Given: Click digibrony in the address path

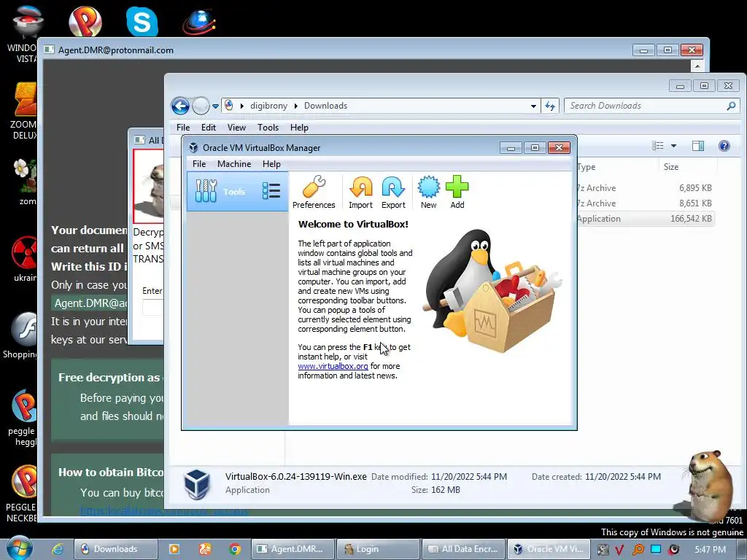Looking at the screenshot, I should 268,106.
